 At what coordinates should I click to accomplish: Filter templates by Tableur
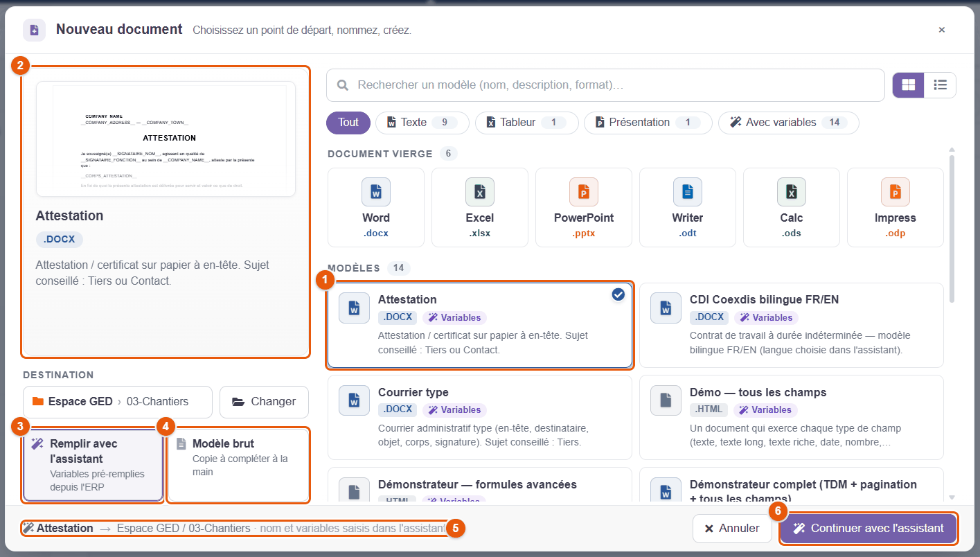click(527, 123)
